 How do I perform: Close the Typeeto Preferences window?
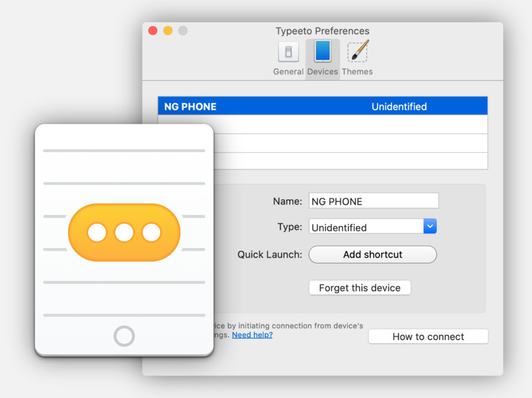153,31
